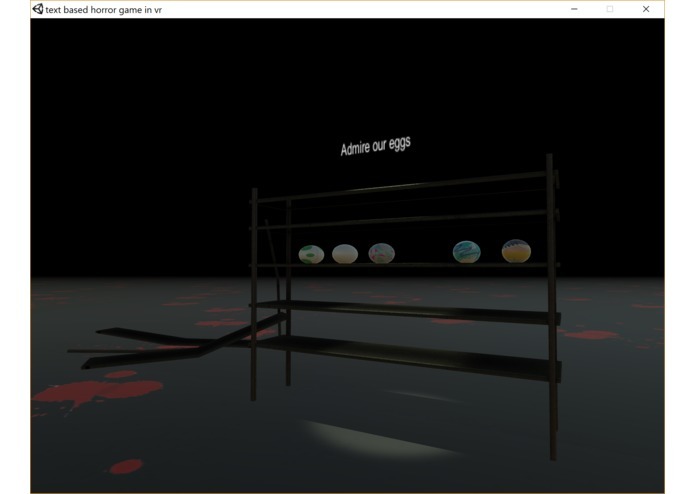
Task: Click the Unity logo in the title bar
Action: (38, 9)
